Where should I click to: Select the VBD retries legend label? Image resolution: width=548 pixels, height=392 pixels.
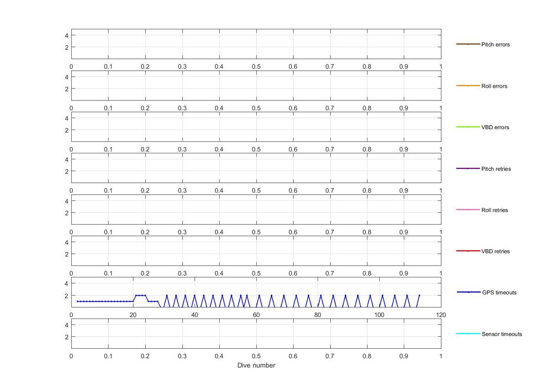coord(495,251)
